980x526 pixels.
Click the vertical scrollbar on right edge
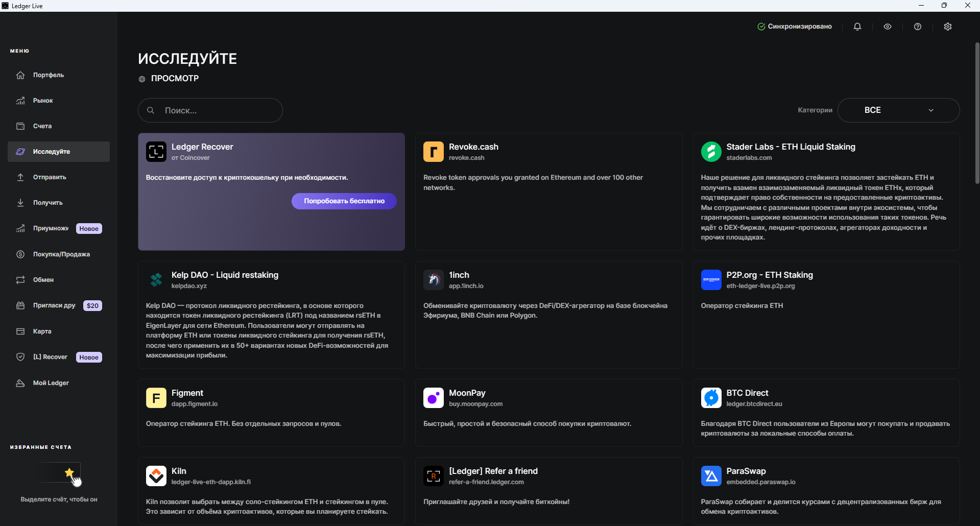[x=977, y=113]
